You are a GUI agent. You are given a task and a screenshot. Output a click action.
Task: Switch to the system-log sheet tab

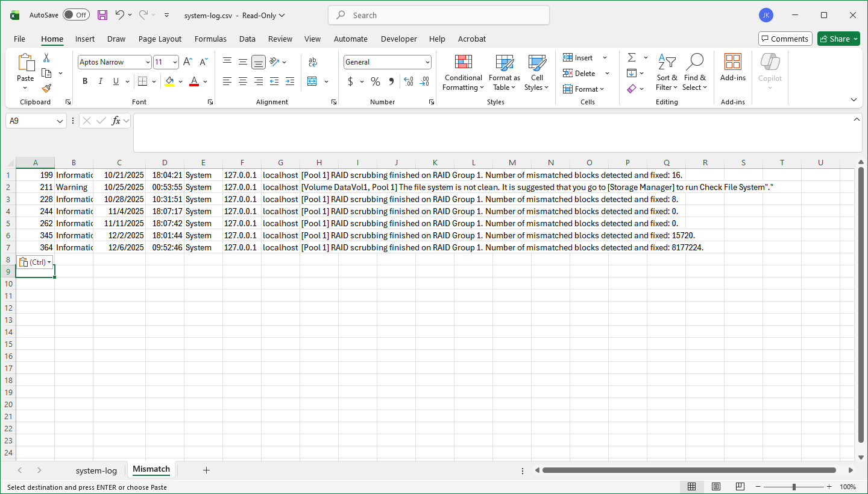pyautogui.click(x=96, y=470)
